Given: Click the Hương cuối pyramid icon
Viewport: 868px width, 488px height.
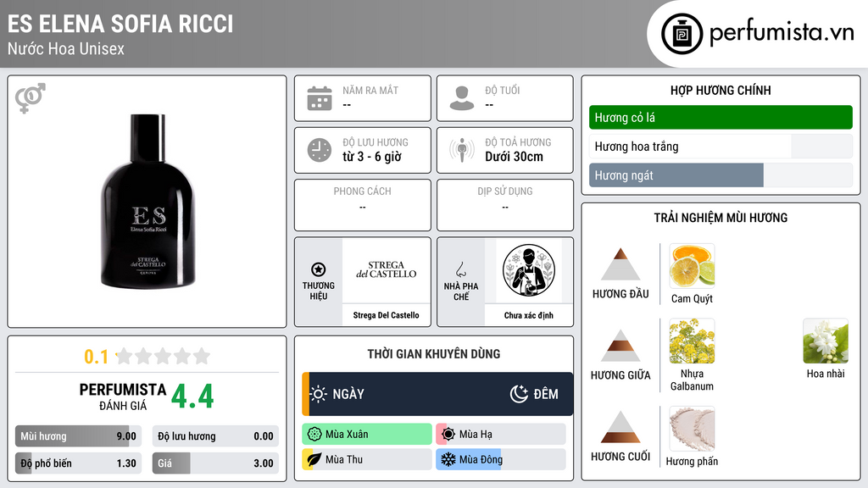Looking at the screenshot, I should [620, 427].
